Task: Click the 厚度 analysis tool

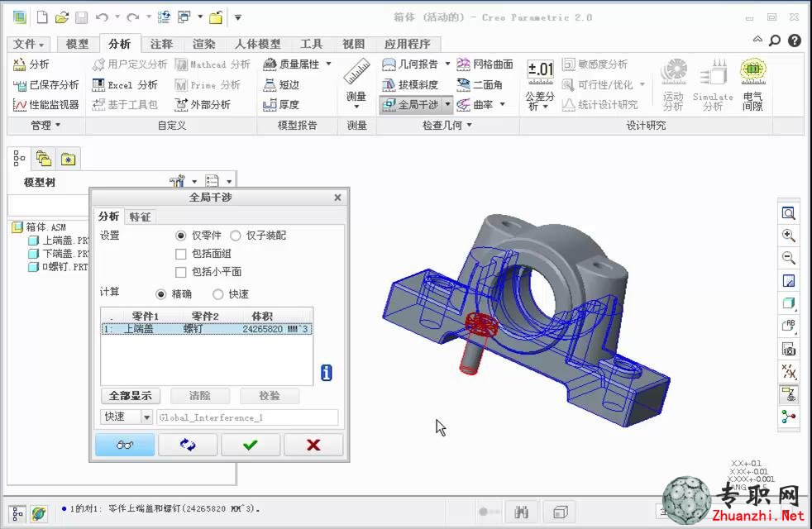Action: pos(281,104)
